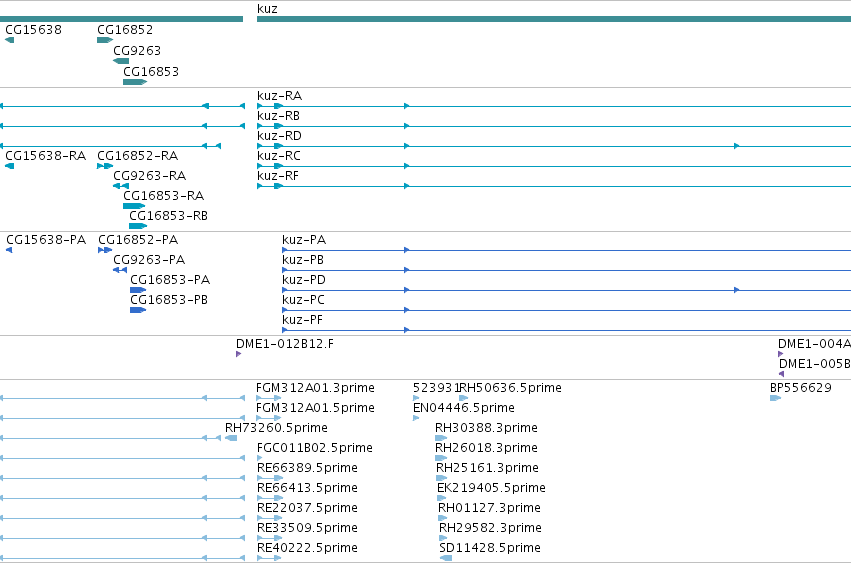Open the kuz-PF protein label
Image resolution: width=851 pixels, height=563 pixels.
tap(302, 320)
